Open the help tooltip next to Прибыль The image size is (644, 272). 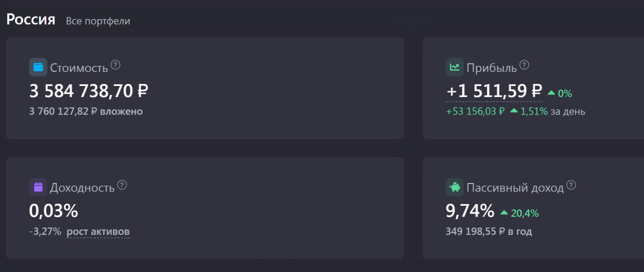[x=524, y=65]
